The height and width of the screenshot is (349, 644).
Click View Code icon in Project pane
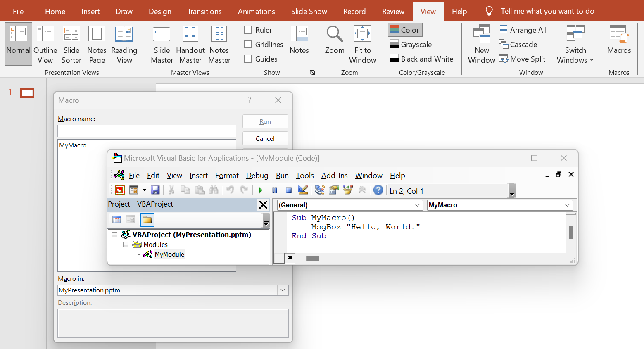[x=117, y=220]
